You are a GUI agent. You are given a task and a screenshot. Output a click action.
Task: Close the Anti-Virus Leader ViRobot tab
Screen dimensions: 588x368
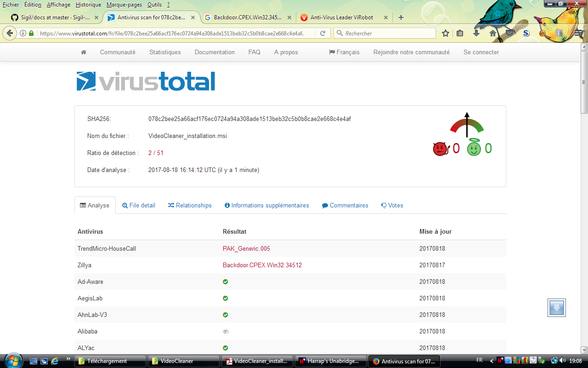(386, 17)
